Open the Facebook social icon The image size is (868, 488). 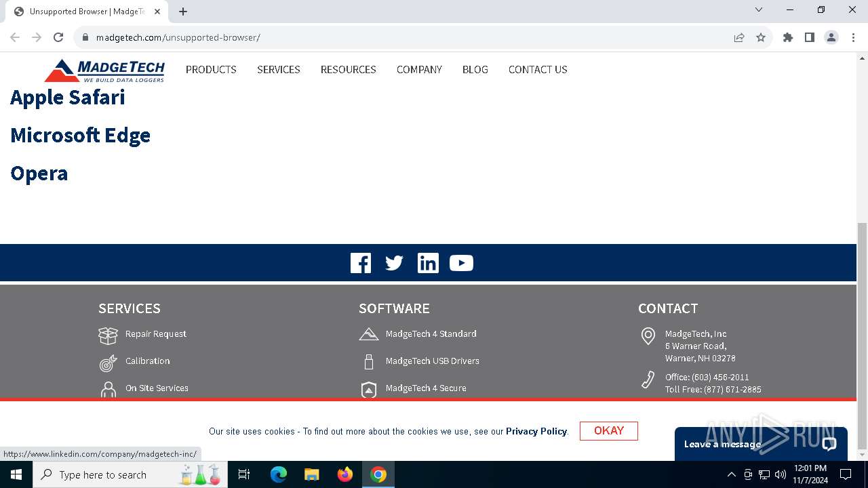click(x=361, y=263)
